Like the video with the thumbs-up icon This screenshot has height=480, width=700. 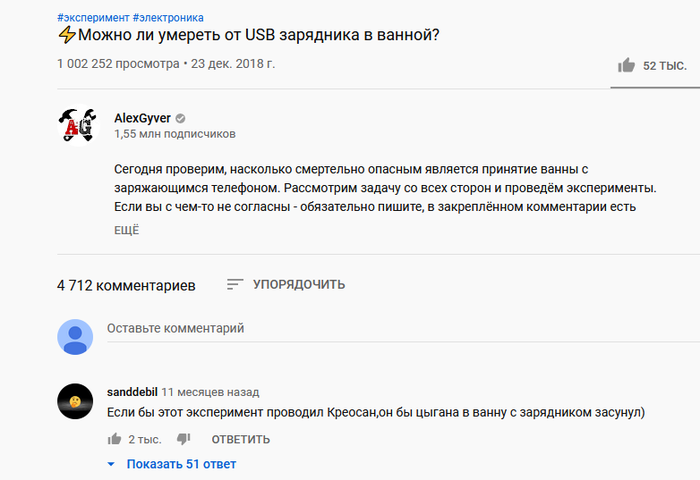tap(626, 65)
